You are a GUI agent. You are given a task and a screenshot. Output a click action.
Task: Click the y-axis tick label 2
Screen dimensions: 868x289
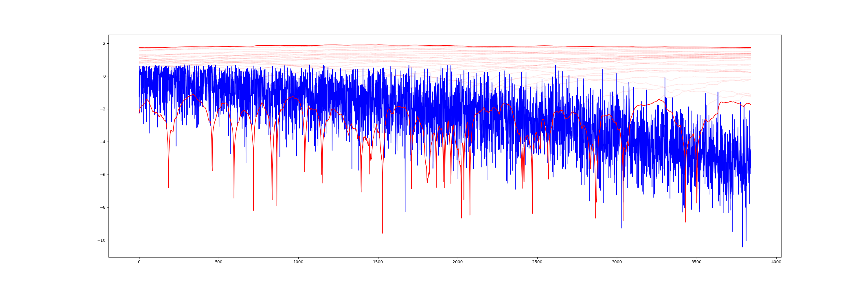[x=104, y=43]
